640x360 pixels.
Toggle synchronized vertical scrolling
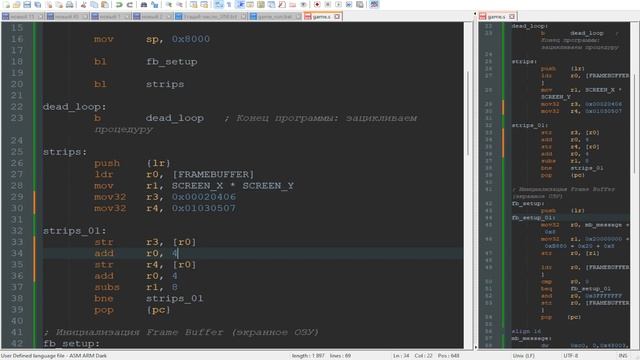(193, 4)
